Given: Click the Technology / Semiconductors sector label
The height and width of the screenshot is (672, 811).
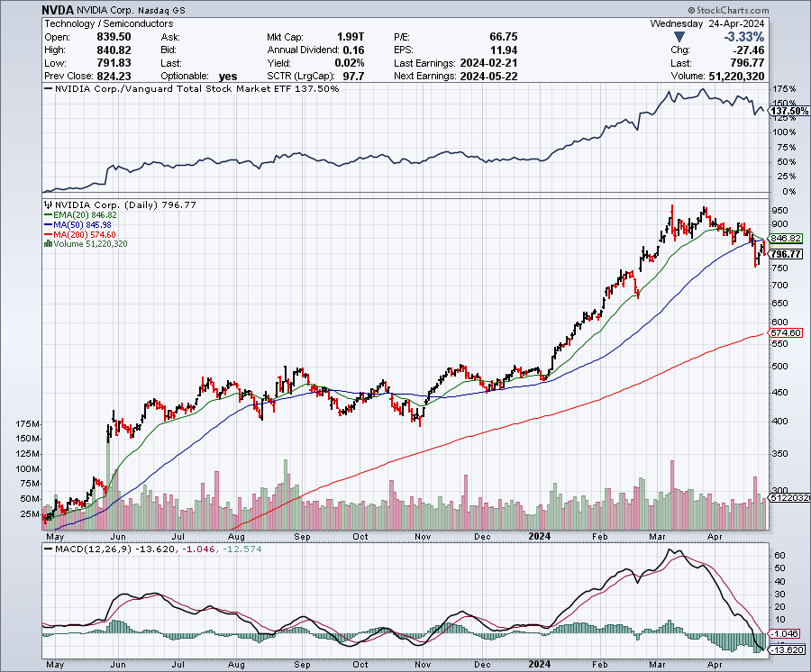Looking at the screenshot, I should tap(109, 23).
